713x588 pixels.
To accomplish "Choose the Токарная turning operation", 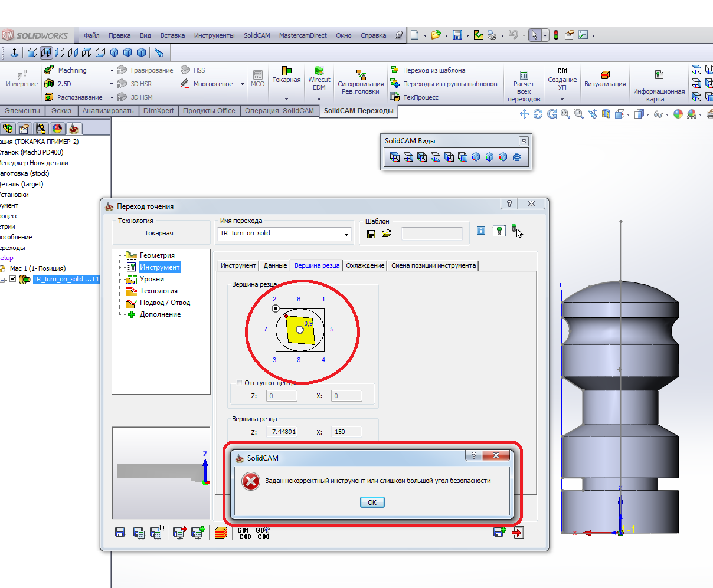I will point(286,75).
